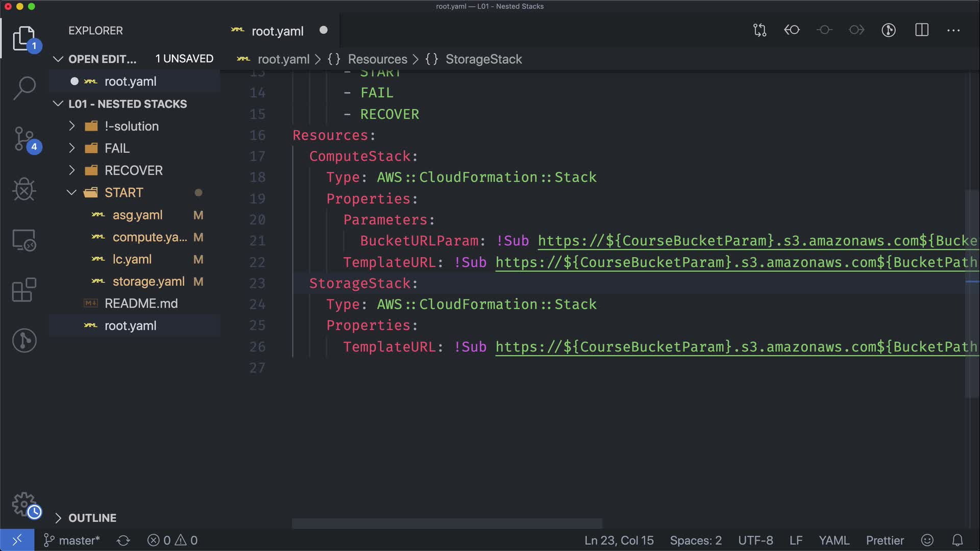Open the Extensions view
980x551 pixels.
tap(24, 290)
